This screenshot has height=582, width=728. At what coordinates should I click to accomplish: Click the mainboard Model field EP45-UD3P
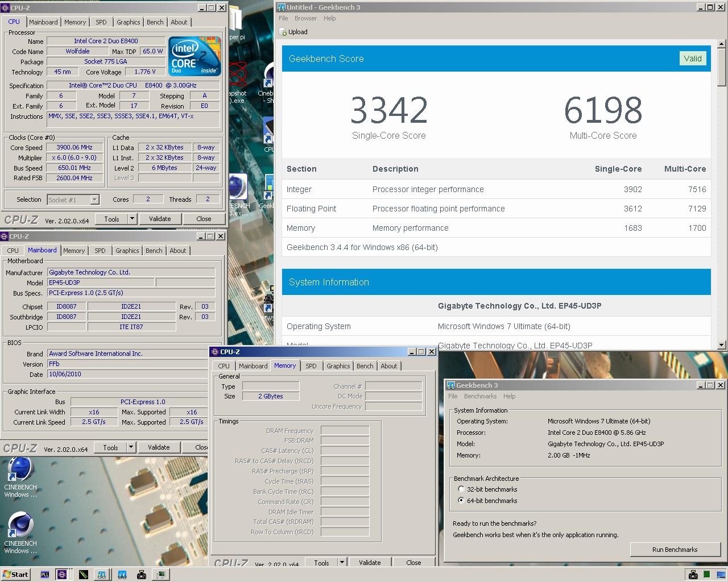coord(100,282)
